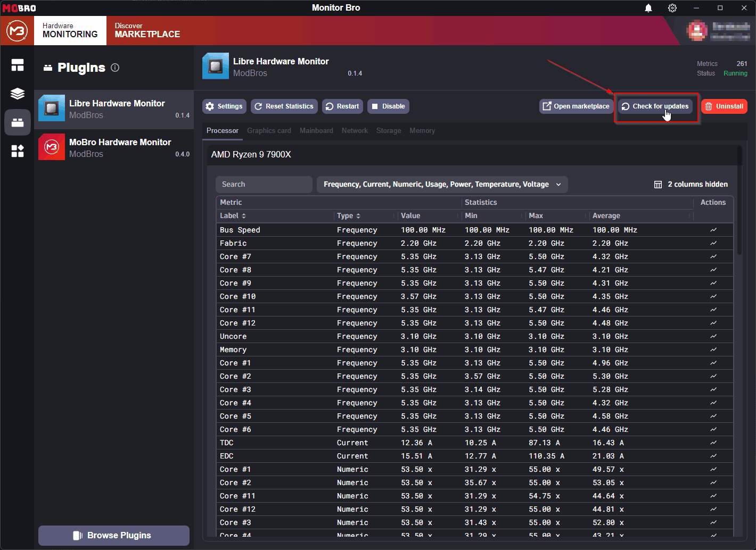Open chart for Core #6 Frequency row

(713, 429)
